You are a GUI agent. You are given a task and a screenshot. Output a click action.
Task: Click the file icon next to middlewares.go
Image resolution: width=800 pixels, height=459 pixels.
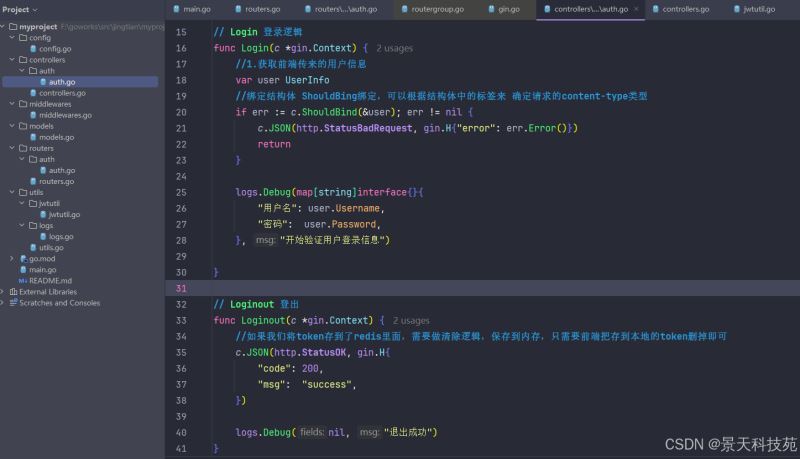33,115
